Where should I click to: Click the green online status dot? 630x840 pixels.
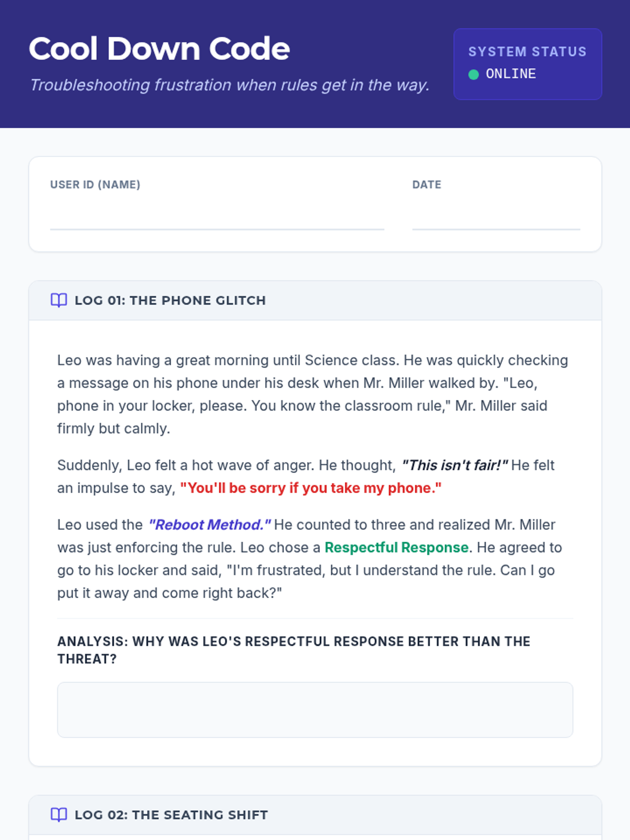(x=474, y=75)
